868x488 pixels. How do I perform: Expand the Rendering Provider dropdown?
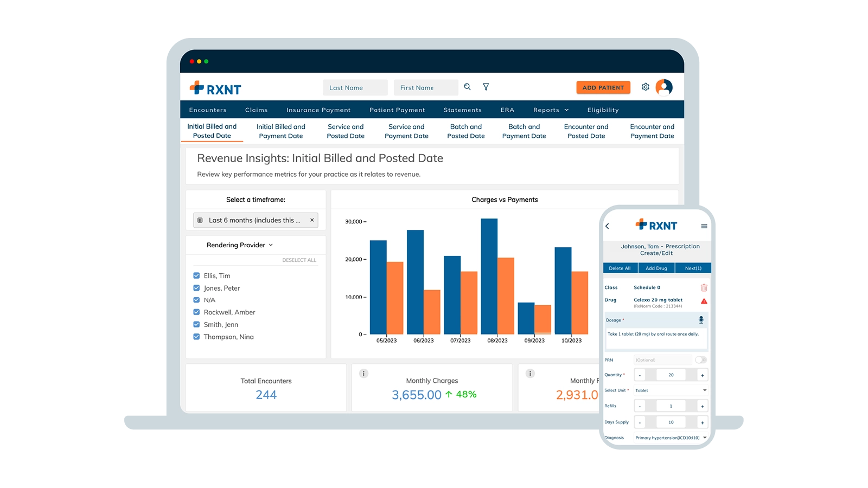tap(240, 245)
